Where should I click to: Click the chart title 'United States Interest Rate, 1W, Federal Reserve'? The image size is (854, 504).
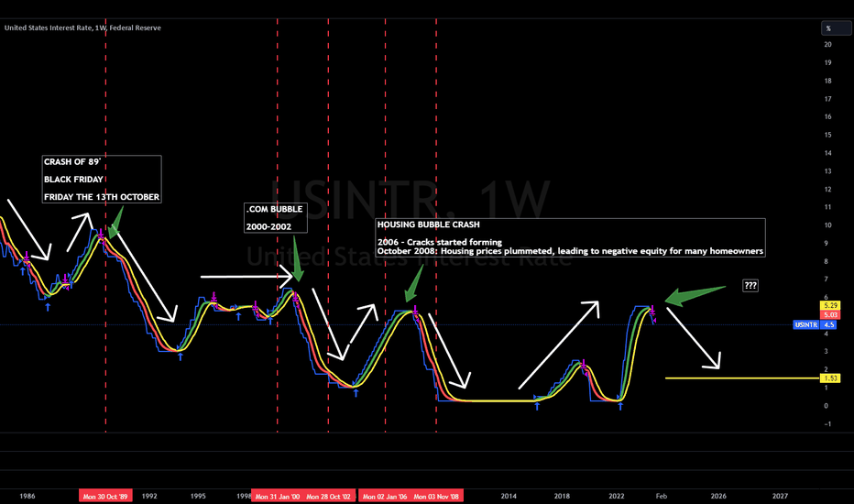pyautogui.click(x=82, y=27)
